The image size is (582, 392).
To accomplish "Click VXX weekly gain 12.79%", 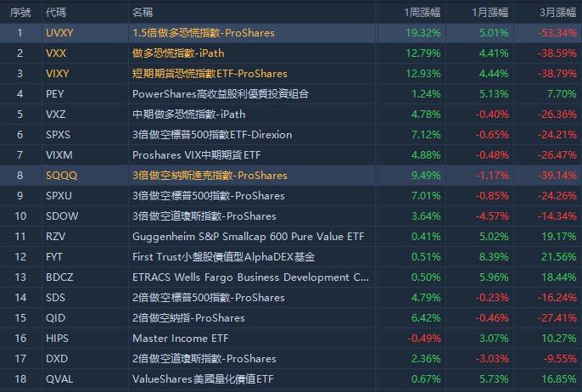I will pos(423,53).
